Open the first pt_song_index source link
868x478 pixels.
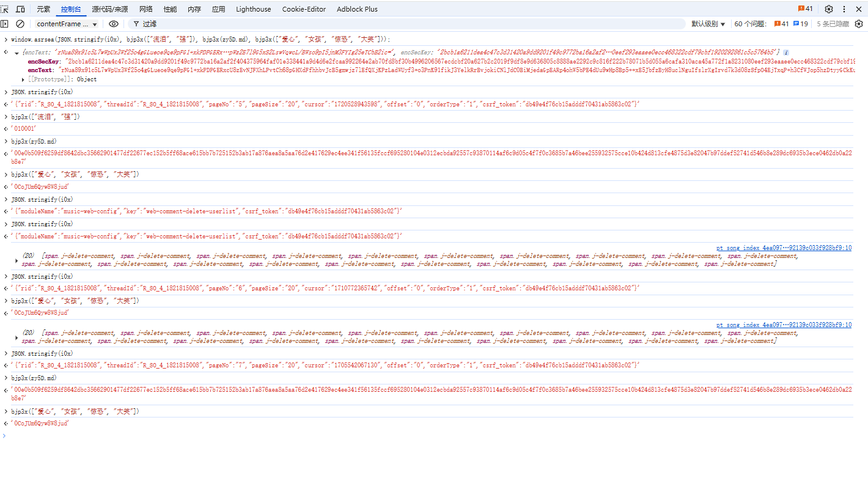pos(784,248)
